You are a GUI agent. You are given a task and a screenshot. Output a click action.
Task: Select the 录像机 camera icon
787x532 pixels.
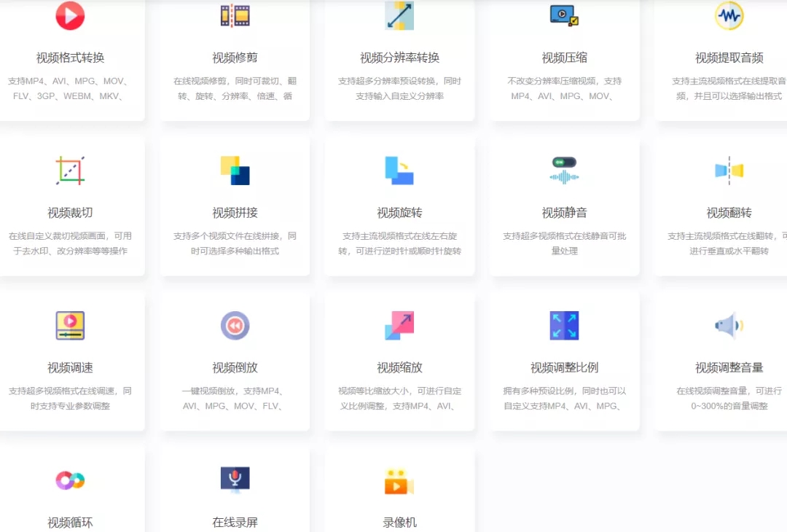pyautogui.click(x=399, y=480)
